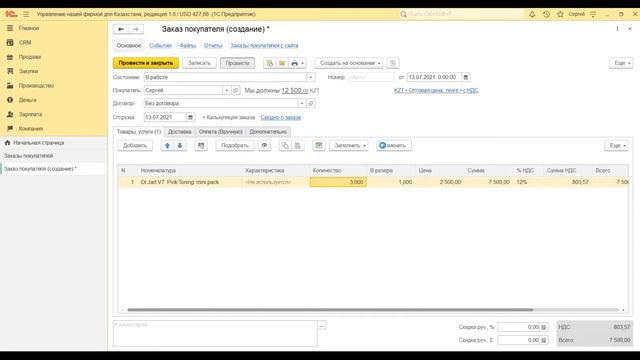Click the horizontal scrollbar under the table

(x=330, y=310)
